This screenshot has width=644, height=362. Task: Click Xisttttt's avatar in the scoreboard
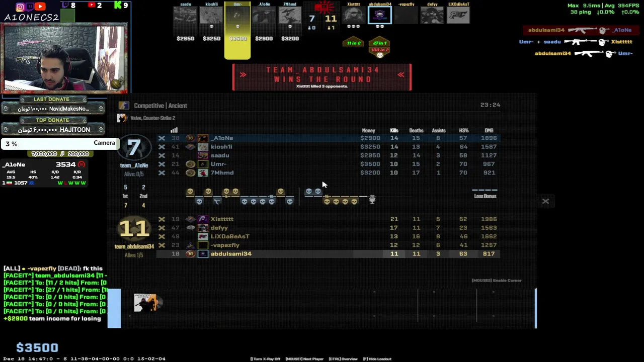click(203, 219)
